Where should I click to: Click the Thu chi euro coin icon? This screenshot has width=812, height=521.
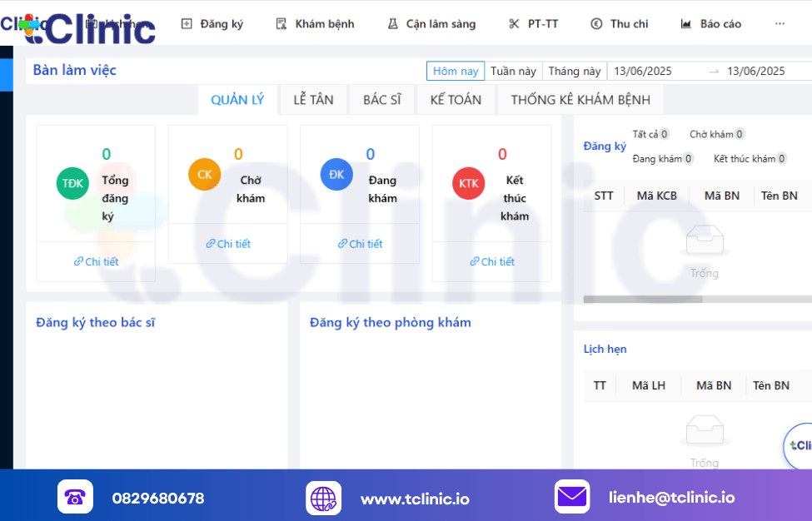[x=596, y=24]
